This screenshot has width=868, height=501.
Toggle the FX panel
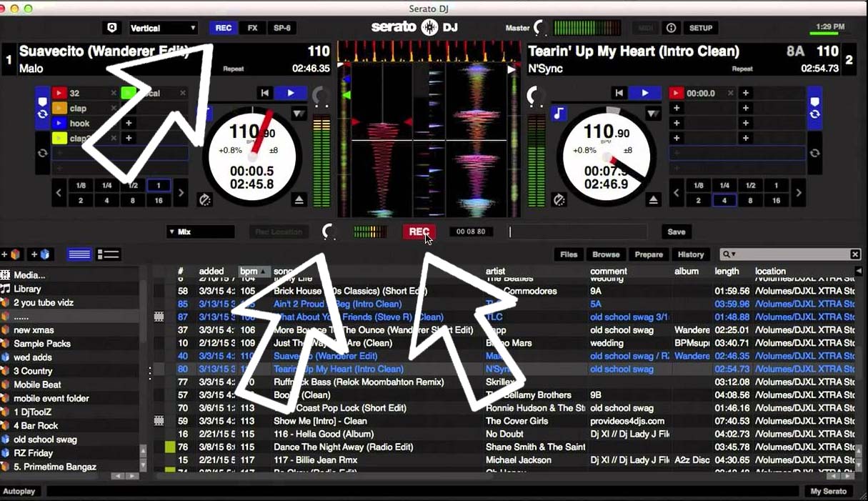(252, 28)
